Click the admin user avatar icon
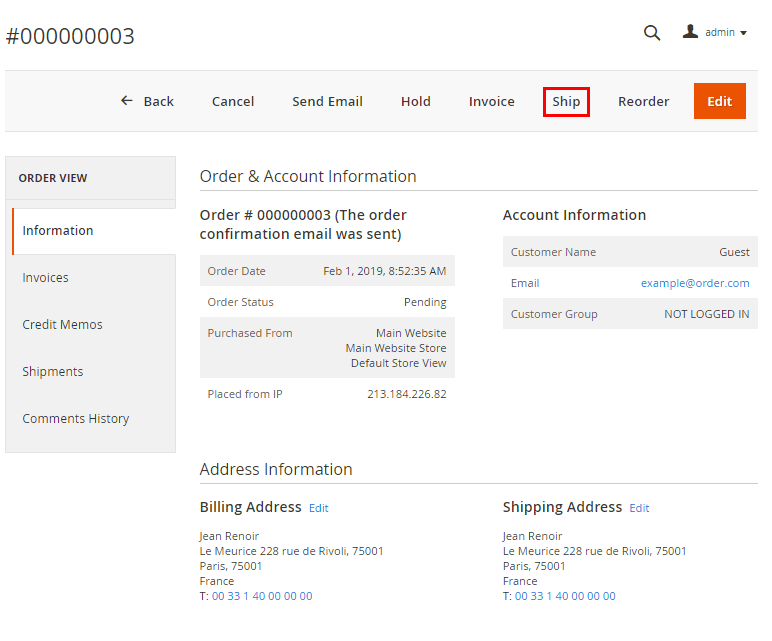Image resolution: width=772 pixels, height=641 pixels. tap(690, 32)
